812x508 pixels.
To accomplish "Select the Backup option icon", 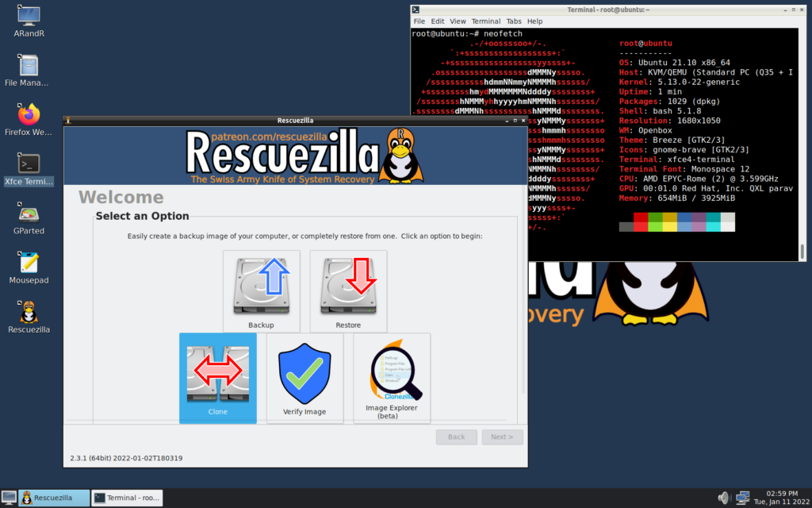I will [261, 291].
